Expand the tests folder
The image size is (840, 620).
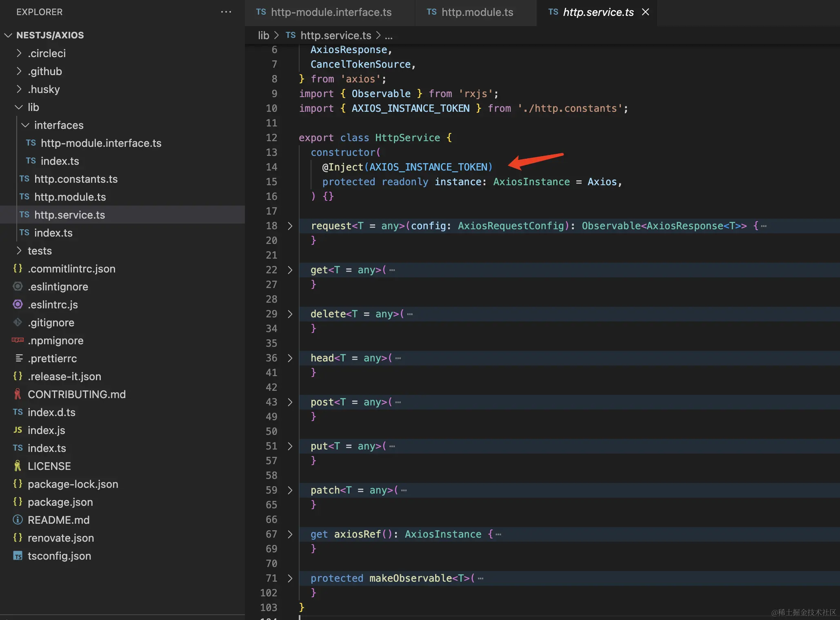pyautogui.click(x=19, y=251)
